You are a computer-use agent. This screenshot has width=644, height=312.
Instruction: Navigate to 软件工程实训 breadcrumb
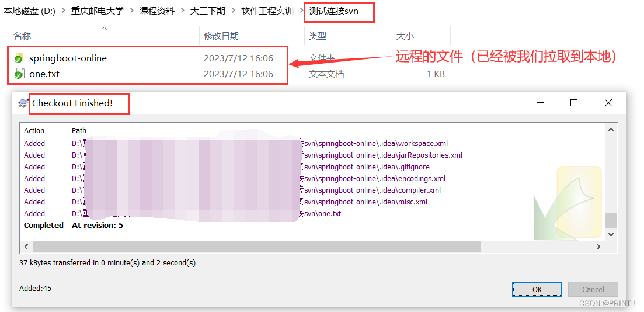coord(267,11)
